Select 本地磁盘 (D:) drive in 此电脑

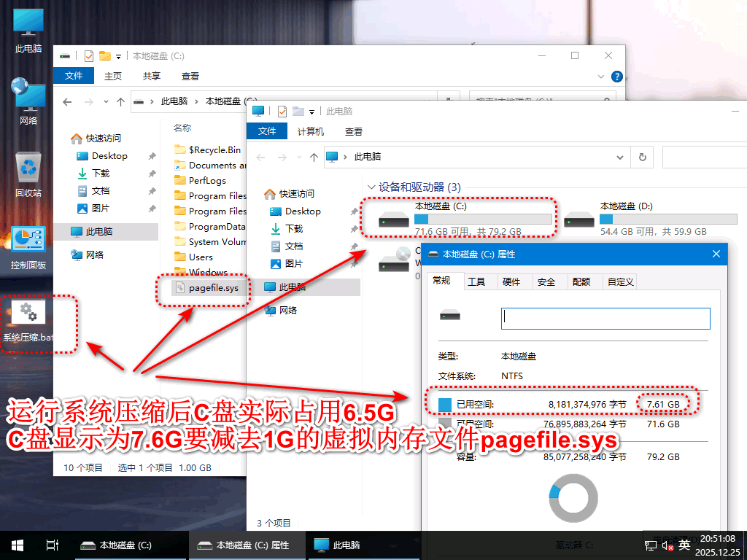(x=651, y=219)
